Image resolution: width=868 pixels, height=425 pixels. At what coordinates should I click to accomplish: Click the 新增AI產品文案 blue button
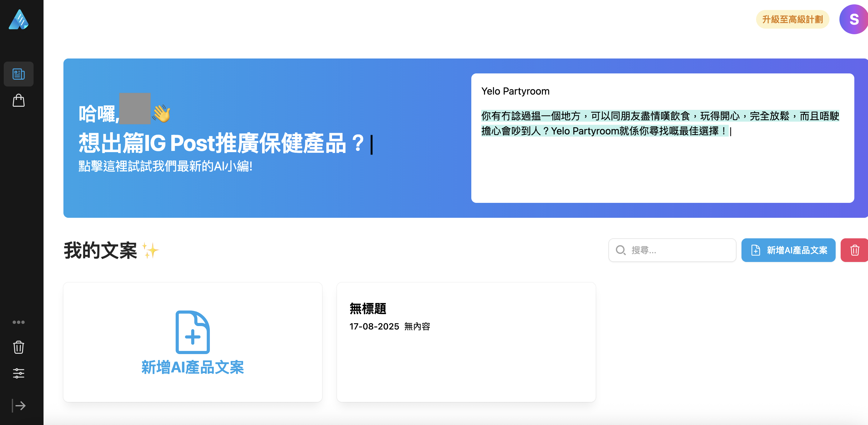(788, 250)
